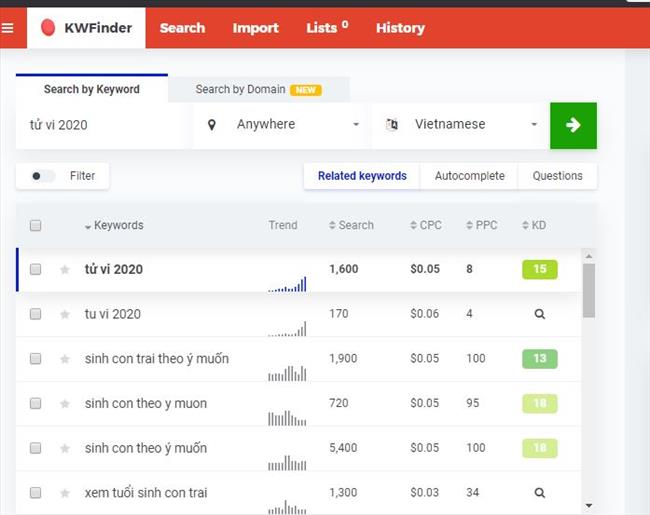Click KD magnifier for tu vi 2020
Image resolution: width=650 pixels, height=515 pixels.
click(539, 314)
